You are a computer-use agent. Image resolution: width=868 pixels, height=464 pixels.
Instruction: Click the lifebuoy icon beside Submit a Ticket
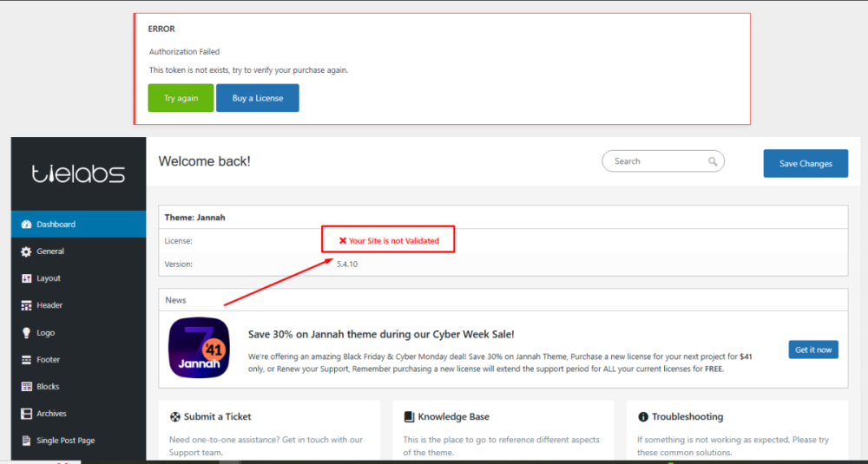click(175, 416)
